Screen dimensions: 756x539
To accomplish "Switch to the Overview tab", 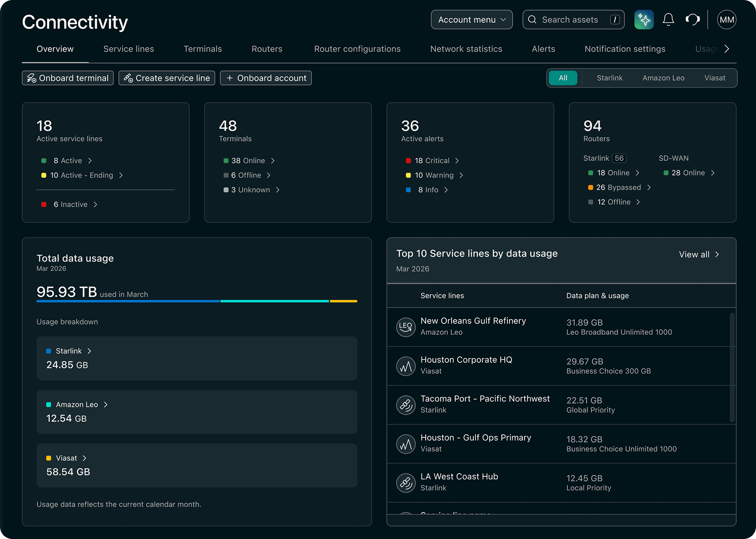I will point(55,49).
